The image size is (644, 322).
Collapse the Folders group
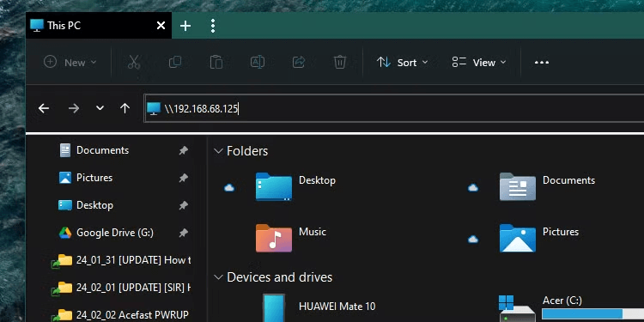[x=218, y=151]
